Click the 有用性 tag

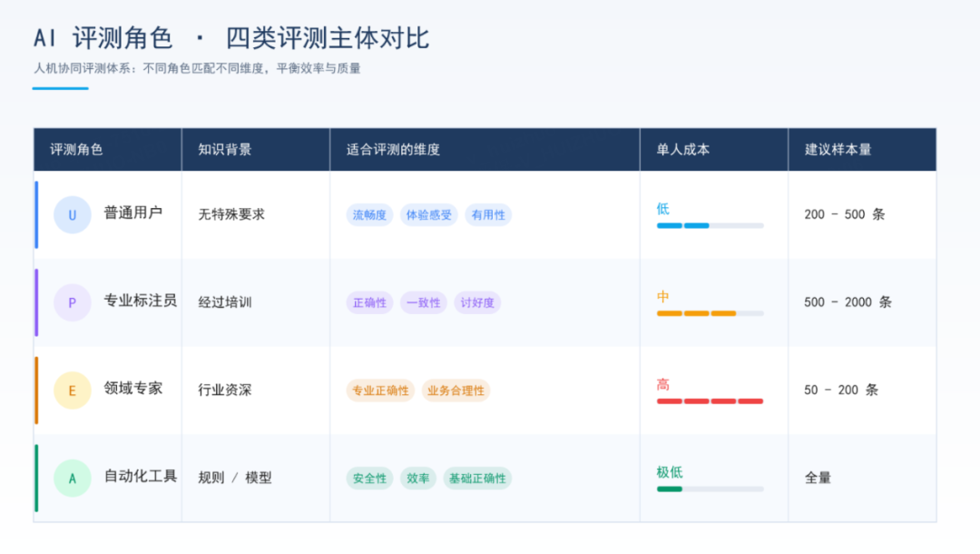click(488, 215)
